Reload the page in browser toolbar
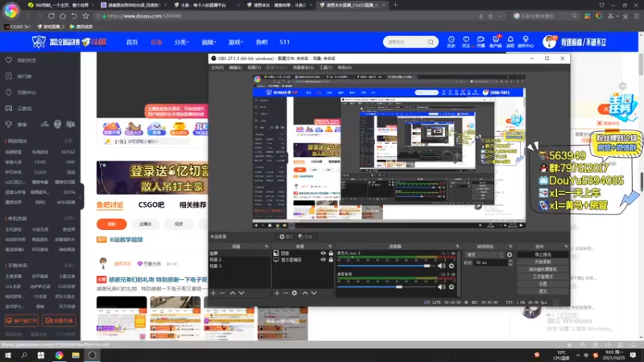Viewport: 644px width, 362px height. click(x=52, y=16)
